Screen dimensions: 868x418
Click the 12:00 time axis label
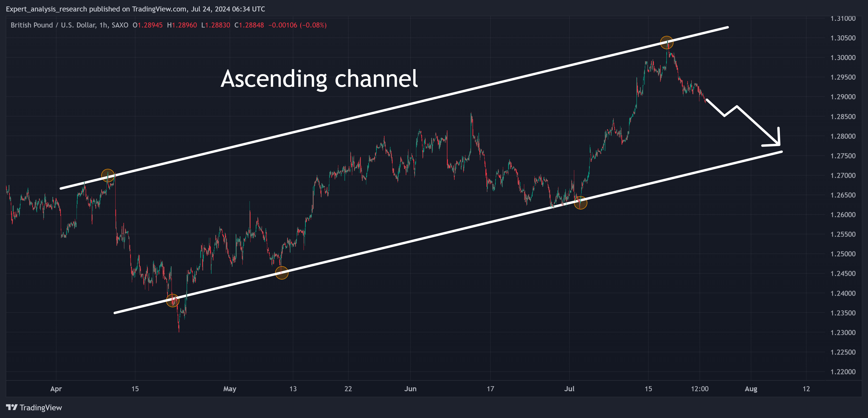[700, 389]
